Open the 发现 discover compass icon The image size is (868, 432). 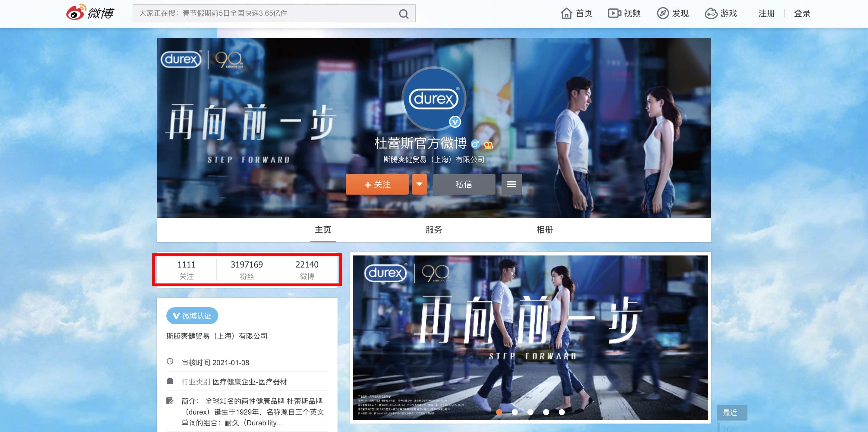[x=662, y=14]
